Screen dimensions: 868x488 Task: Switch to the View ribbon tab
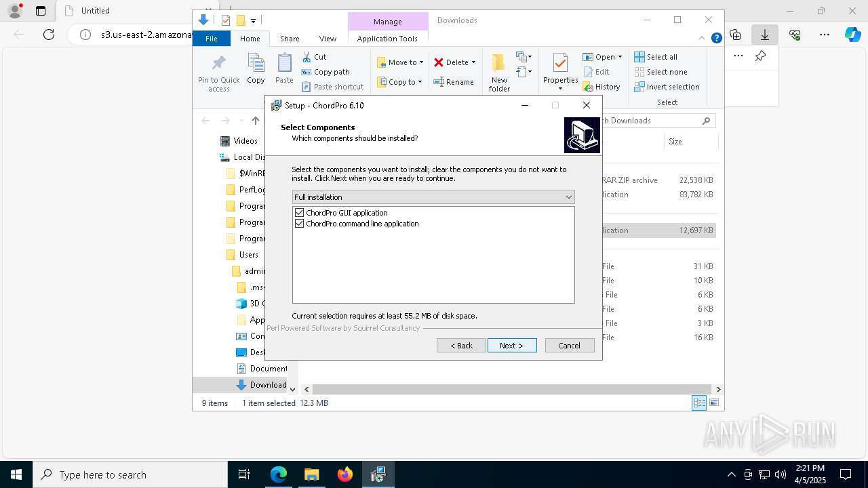328,39
